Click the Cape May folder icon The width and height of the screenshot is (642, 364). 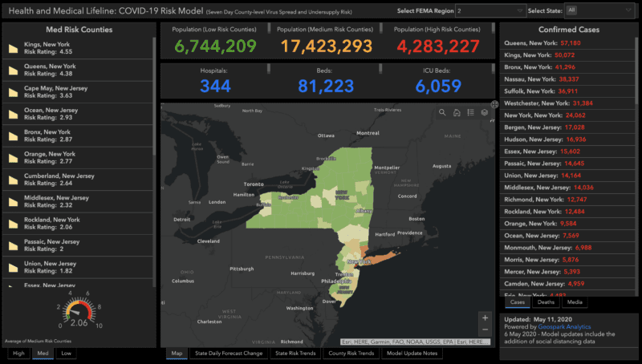[14, 92]
